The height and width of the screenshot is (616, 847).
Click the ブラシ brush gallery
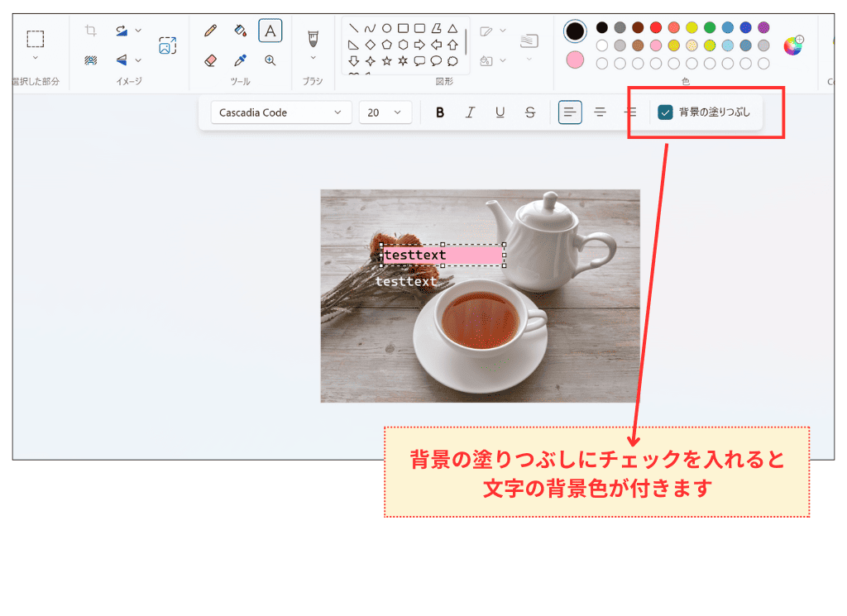[314, 37]
